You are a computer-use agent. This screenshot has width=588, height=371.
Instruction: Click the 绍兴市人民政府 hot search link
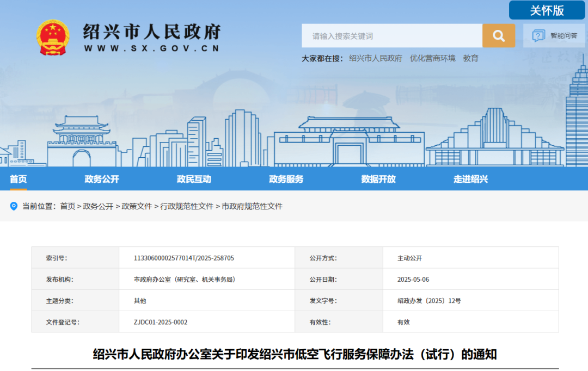point(375,58)
